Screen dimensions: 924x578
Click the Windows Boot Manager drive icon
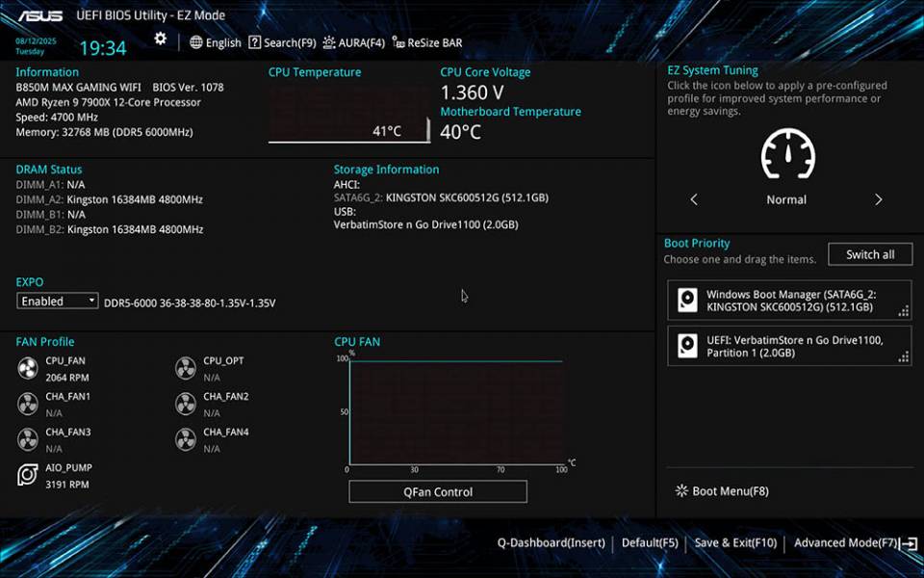(x=687, y=300)
